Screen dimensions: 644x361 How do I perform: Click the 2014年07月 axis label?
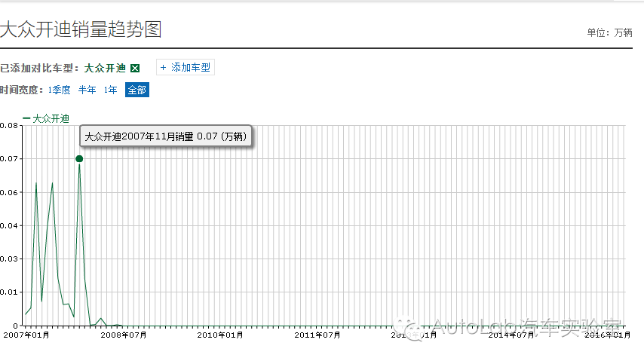click(x=511, y=335)
